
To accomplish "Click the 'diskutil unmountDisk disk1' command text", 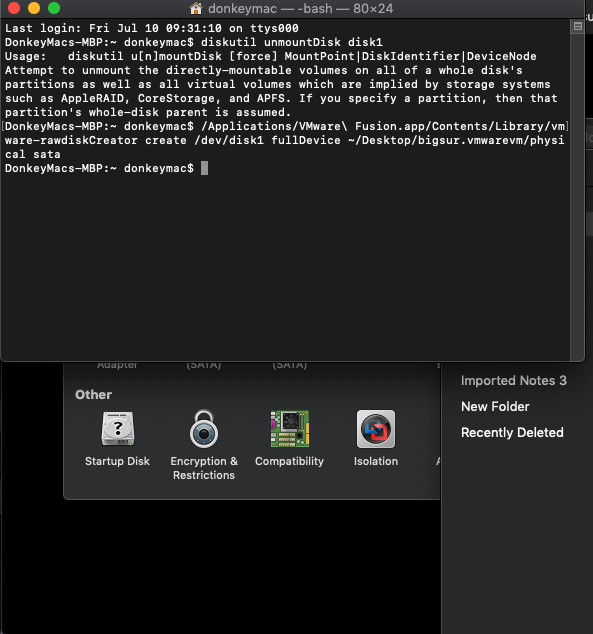I will click(x=292, y=42).
